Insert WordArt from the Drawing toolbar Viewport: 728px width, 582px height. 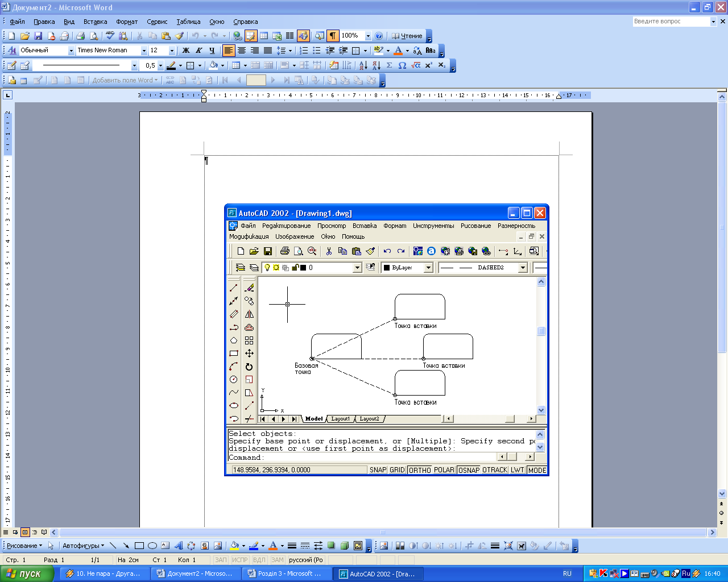[178, 546]
